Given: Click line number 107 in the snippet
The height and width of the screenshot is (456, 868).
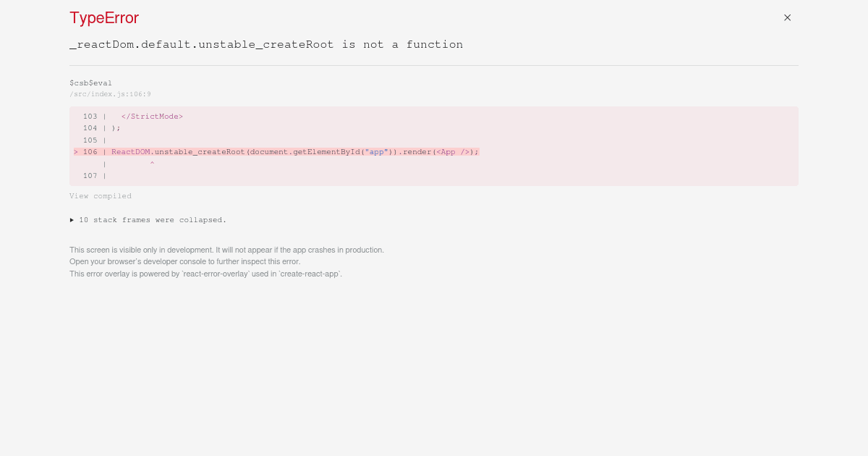Looking at the screenshot, I should [90, 175].
